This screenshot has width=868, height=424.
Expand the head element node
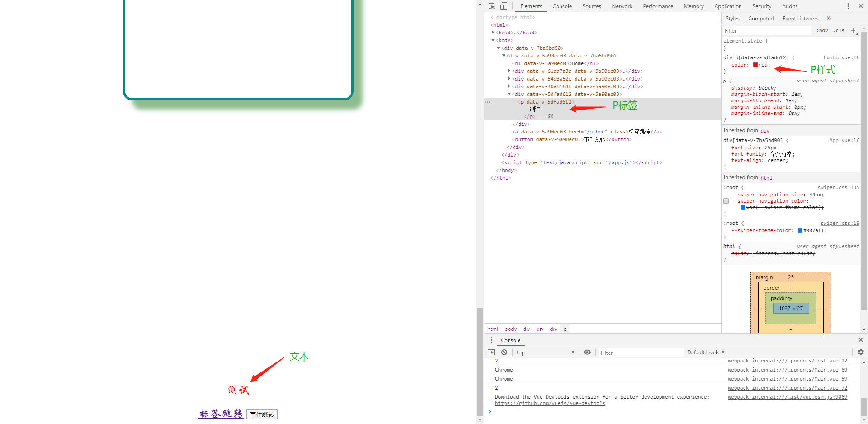point(493,33)
